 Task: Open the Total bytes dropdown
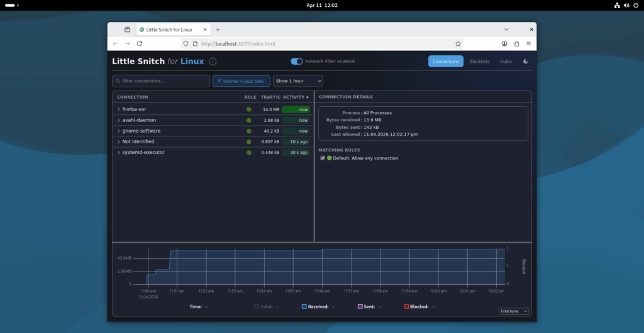(x=514, y=311)
